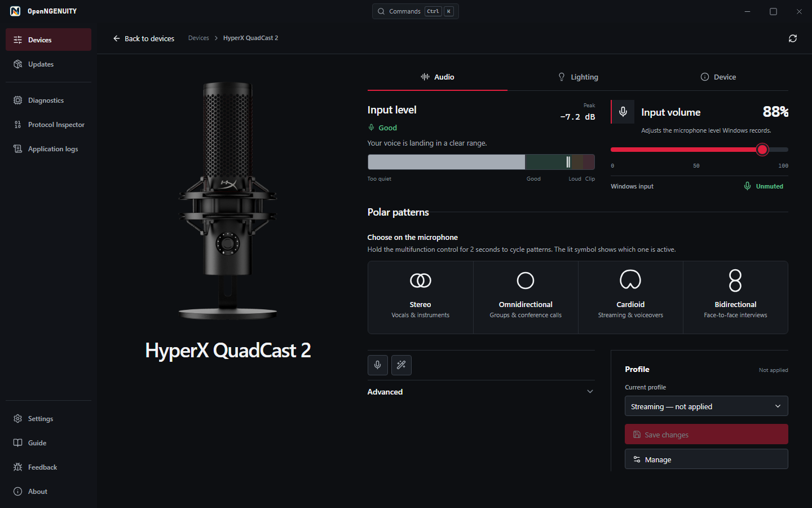This screenshot has height=508, width=812.
Task: Click the -7.2 dB peak reading
Action: 577,117
